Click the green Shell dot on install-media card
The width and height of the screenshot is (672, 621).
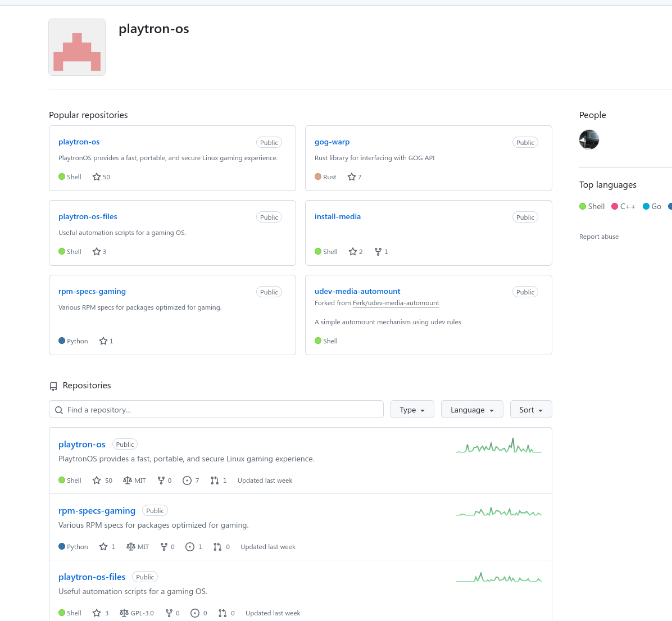point(318,251)
